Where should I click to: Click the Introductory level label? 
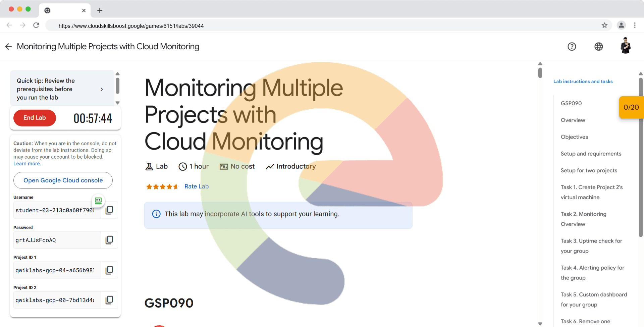tap(291, 166)
